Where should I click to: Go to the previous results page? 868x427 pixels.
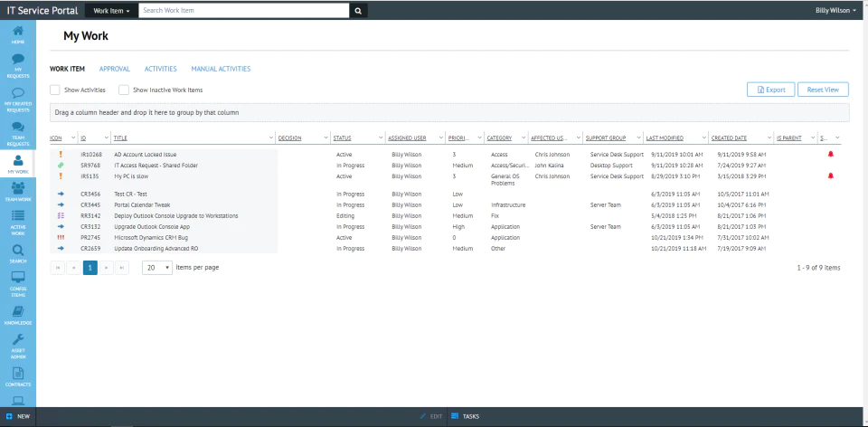(x=73, y=268)
